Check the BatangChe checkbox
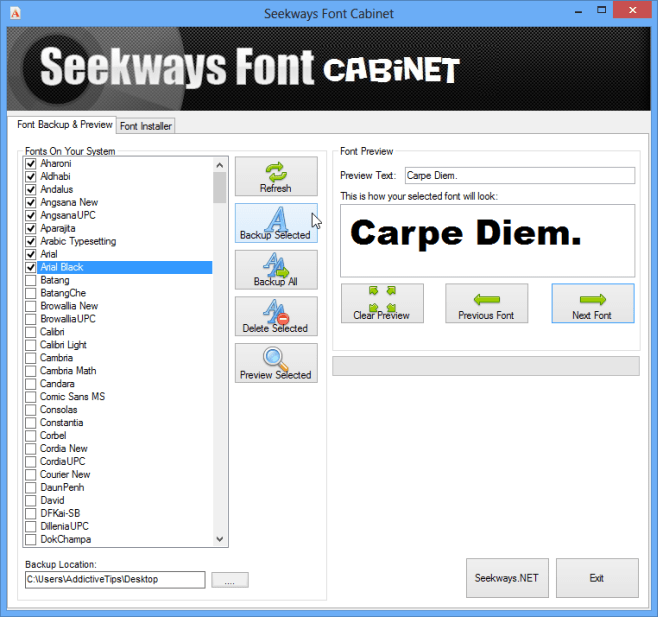Image resolution: width=658 pixels, height=617 pixels. coord(31,293)
